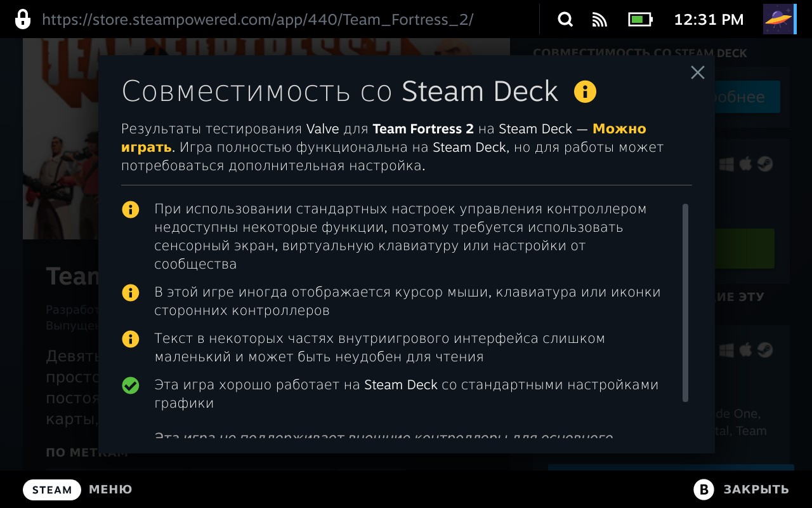Click text 'Текст в некоторых частях внутриигрового интерфейса'

click(346, 338)
